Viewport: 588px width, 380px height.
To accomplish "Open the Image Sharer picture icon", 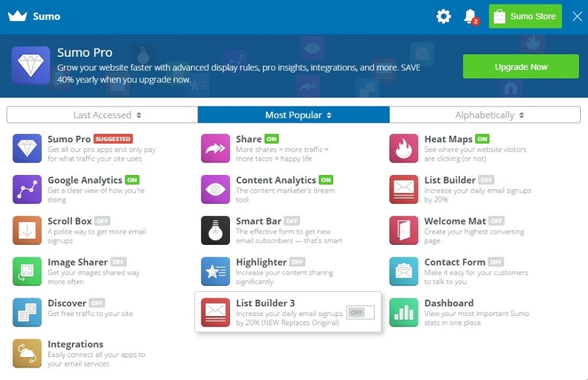I will (27, 272).
